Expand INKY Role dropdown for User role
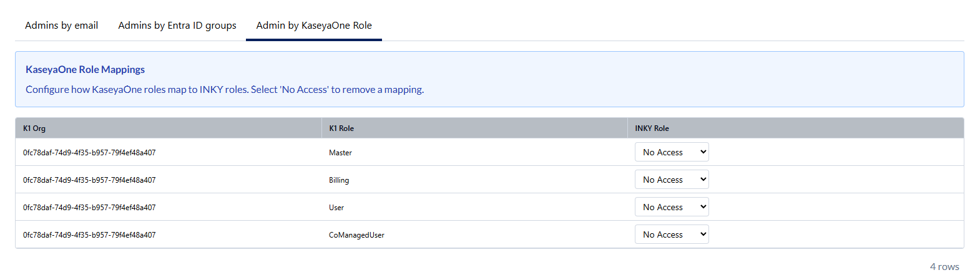This screenshot has height=280, width=980. coord(672,207)
